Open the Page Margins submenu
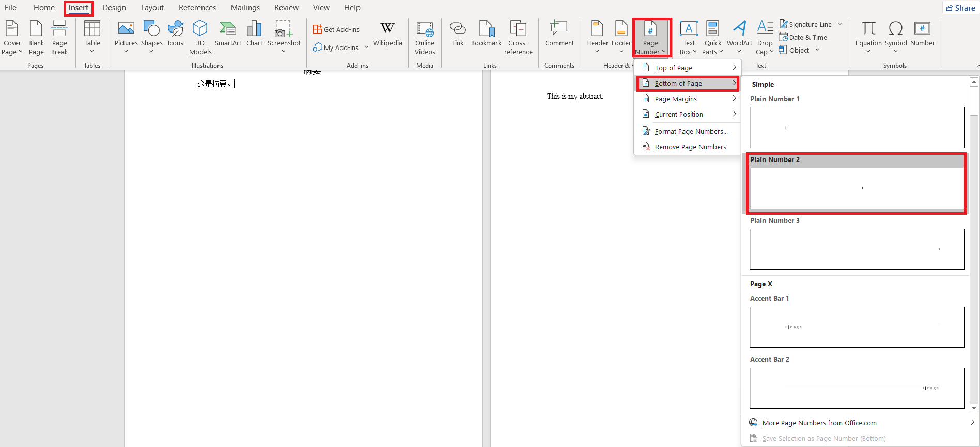Image resolution: width=980 pixels, height=447 pixels. [x=688, y=99]
